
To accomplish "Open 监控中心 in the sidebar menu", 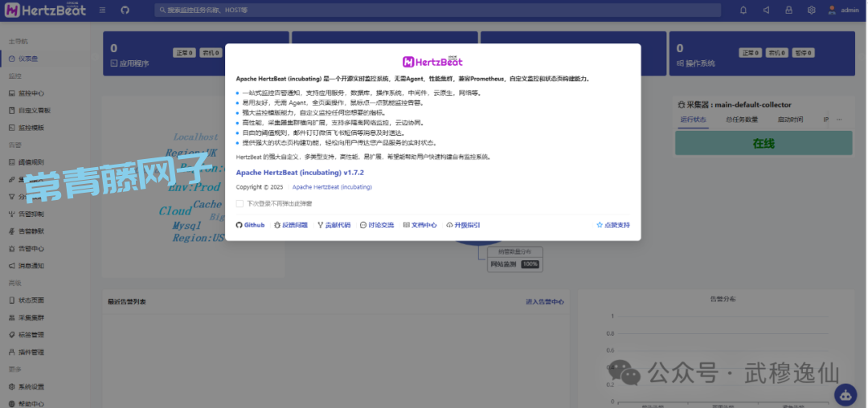I will (x=31, y=93).
